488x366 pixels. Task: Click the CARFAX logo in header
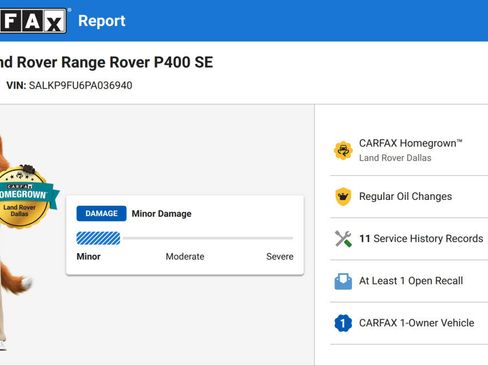pyautogui.click(x=33, y=21)
